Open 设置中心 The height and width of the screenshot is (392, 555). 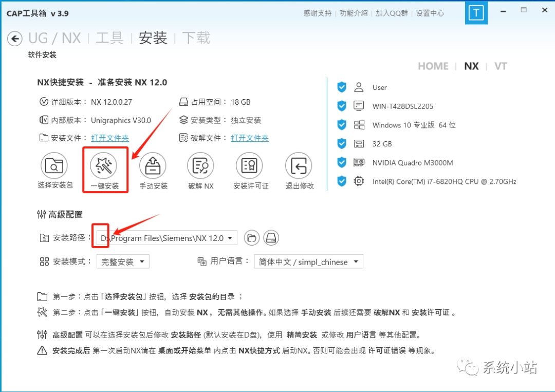[430, 13]
